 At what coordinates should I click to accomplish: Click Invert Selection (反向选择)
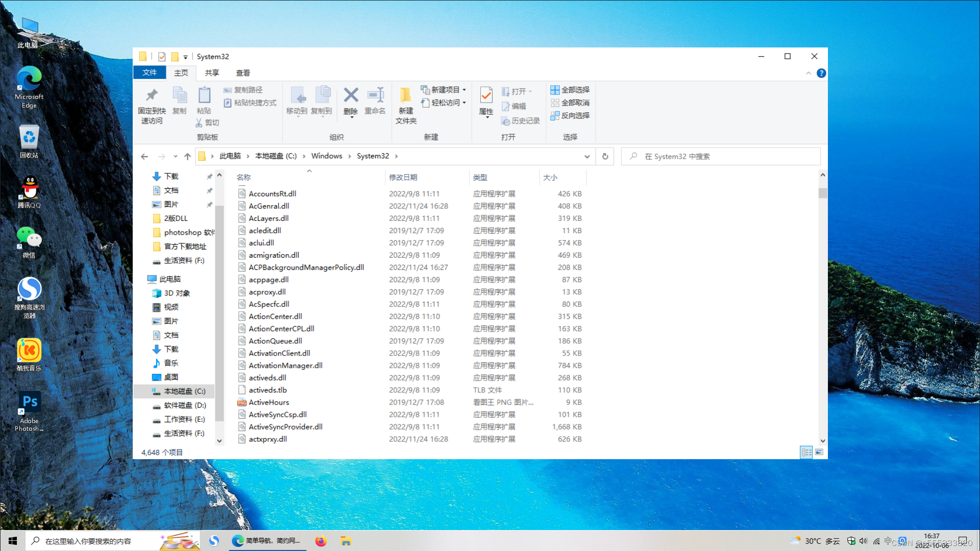[570, 116]
